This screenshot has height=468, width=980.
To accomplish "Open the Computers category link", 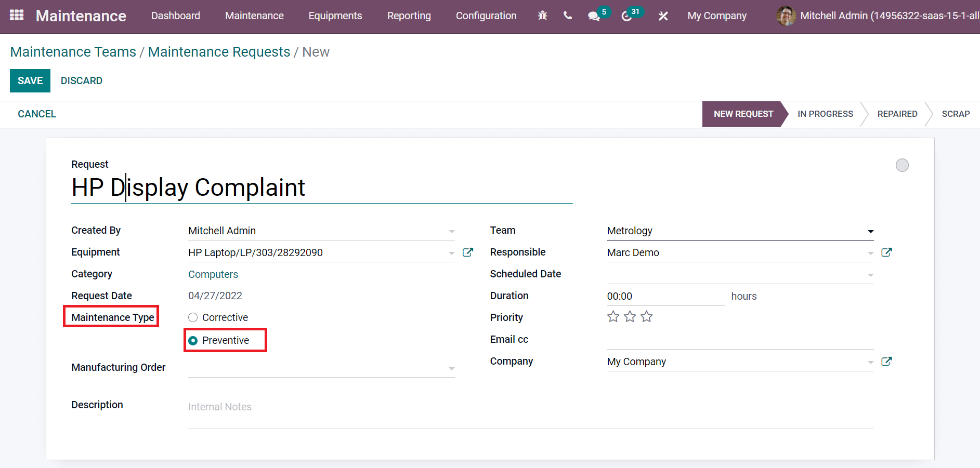I will 213,274.
